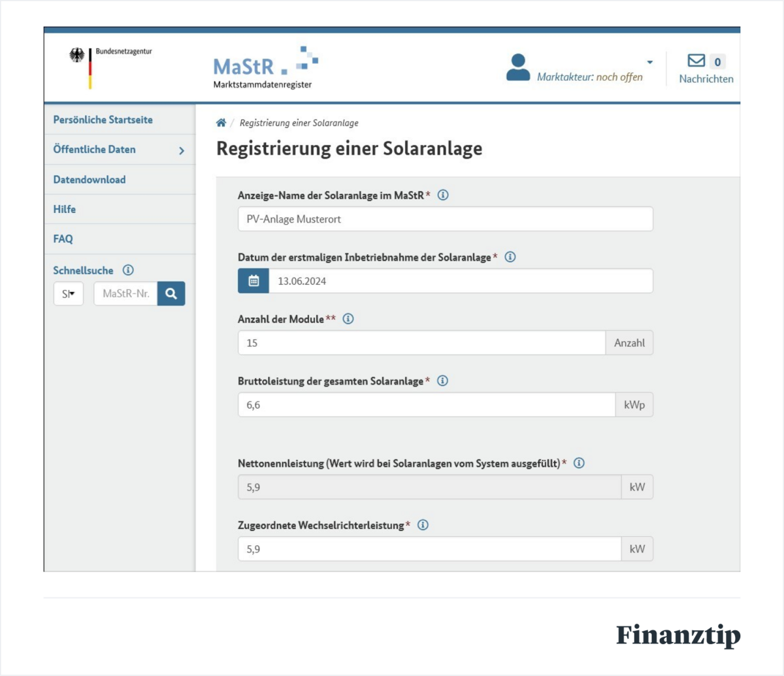Show info for Bruttoleistung der gesamten Solaranlage

[x=442, y=381]
